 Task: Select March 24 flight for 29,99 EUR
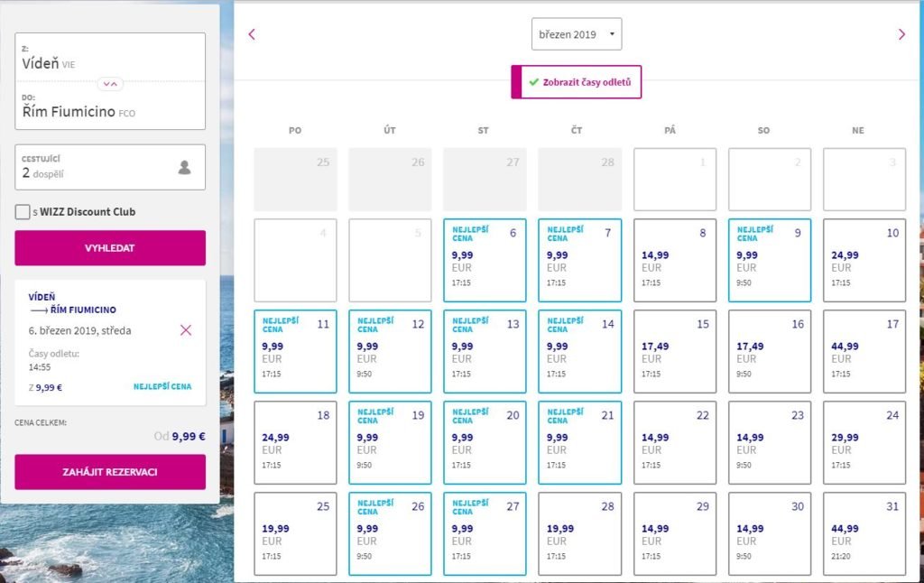coord(864,442)
